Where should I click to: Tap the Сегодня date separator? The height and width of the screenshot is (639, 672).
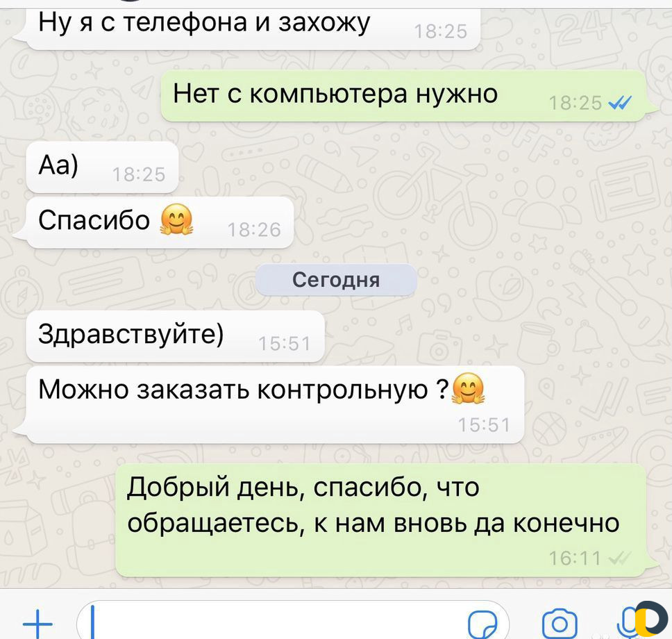(x=336, y=280)
